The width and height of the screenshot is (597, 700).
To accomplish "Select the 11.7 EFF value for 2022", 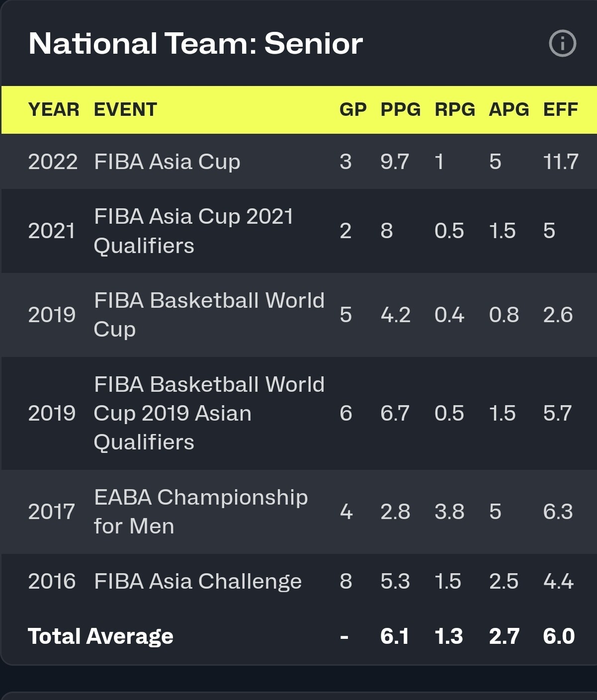I will pyautogui.click(x=561, y=162).
